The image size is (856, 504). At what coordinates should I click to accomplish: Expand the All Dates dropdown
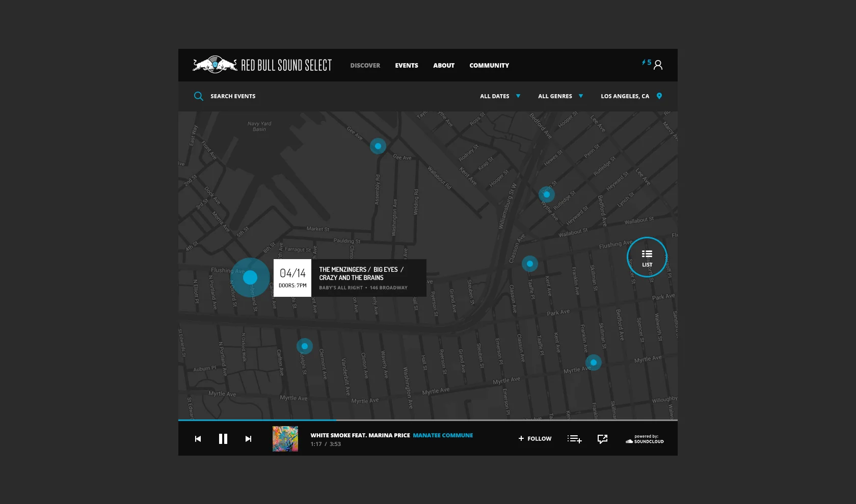pos(500,96)
